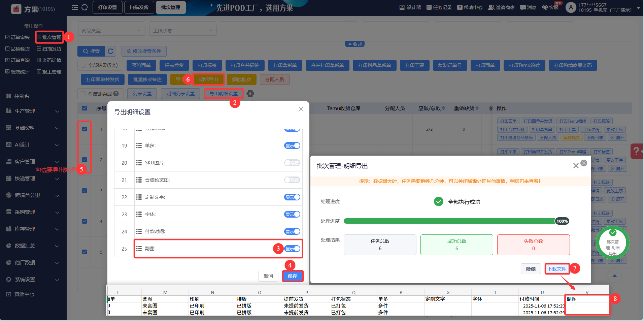Open the 工段状态 dropdown
The width and height of the screenshot is (644, 321).
pos(183,31)
